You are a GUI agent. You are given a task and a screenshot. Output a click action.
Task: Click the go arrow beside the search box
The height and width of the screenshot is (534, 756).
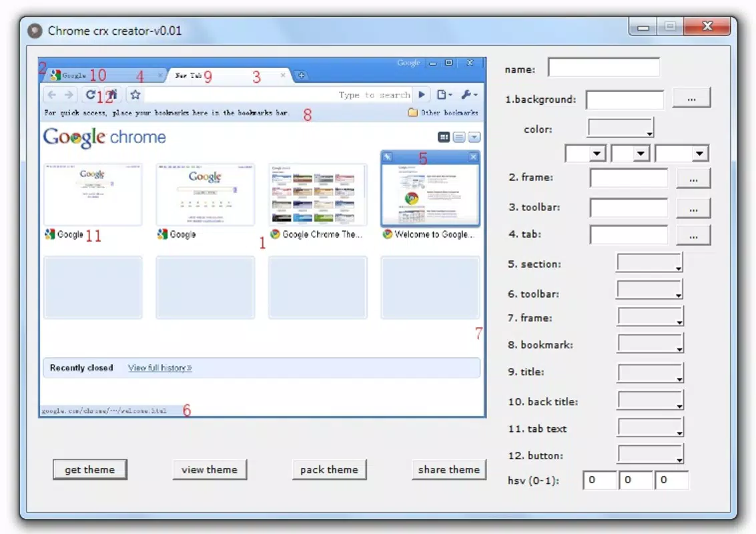(x=422, y=95)
